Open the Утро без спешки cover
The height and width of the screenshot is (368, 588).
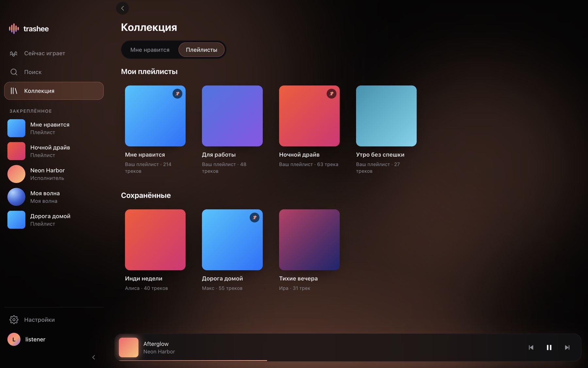[386, 116]
